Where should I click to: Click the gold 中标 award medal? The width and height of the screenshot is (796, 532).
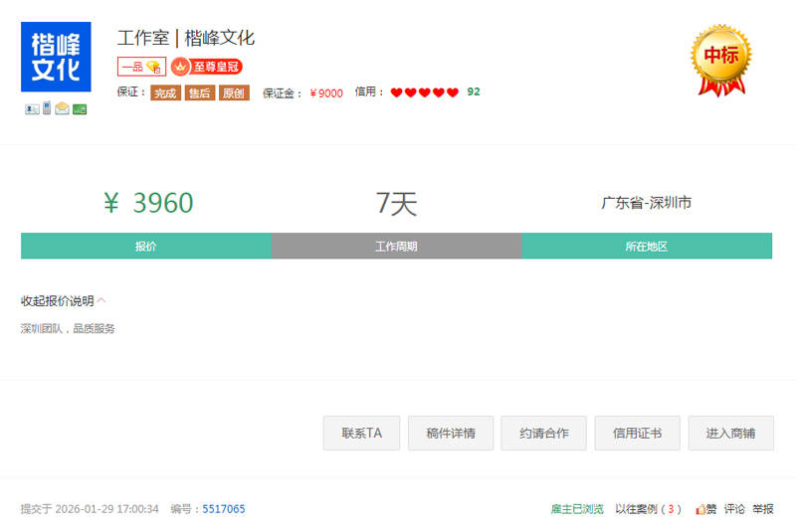721,59
